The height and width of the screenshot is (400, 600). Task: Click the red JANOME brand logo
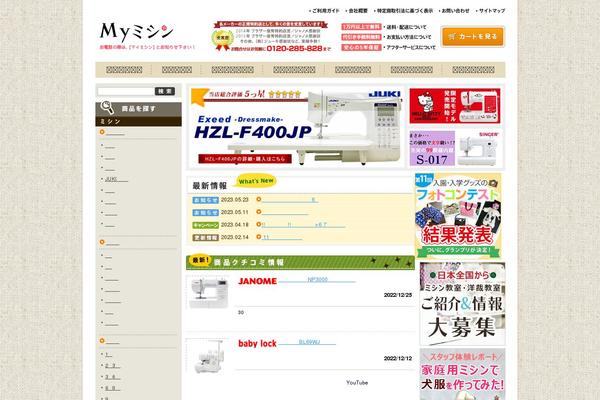point(257,281)
